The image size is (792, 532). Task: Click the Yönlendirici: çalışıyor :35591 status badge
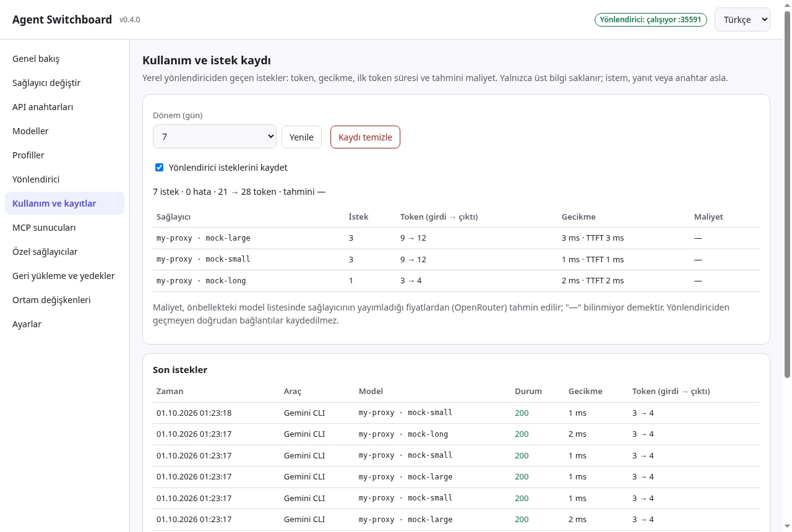[650, 20]
